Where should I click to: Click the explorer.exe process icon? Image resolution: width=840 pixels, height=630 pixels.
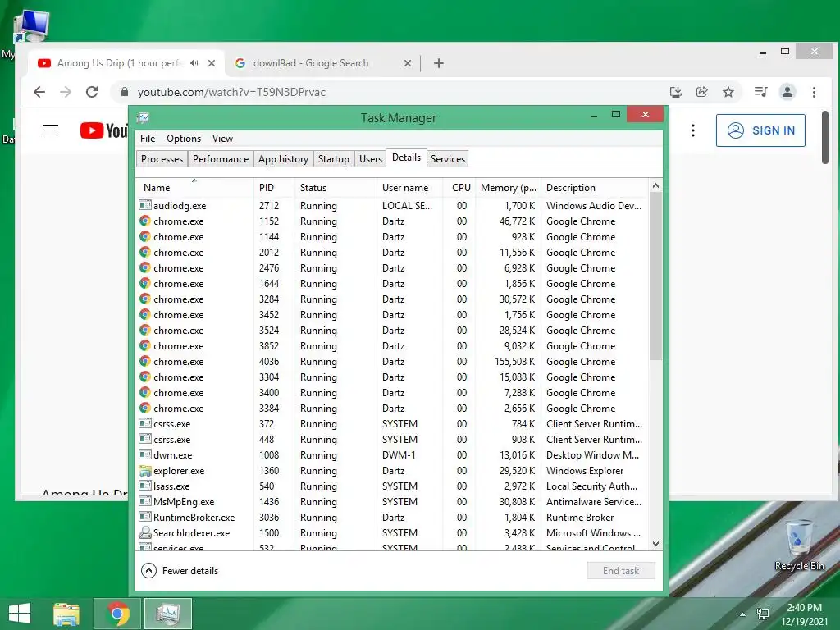click(144, 471)
